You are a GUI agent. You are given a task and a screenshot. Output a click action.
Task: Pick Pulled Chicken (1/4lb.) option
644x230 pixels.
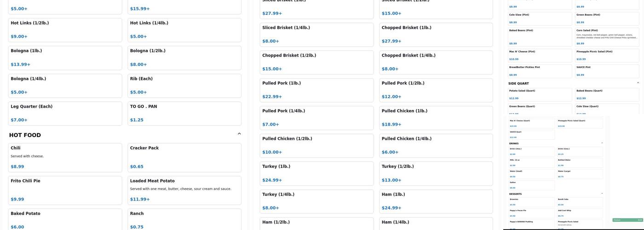click(x=436, y=145)
